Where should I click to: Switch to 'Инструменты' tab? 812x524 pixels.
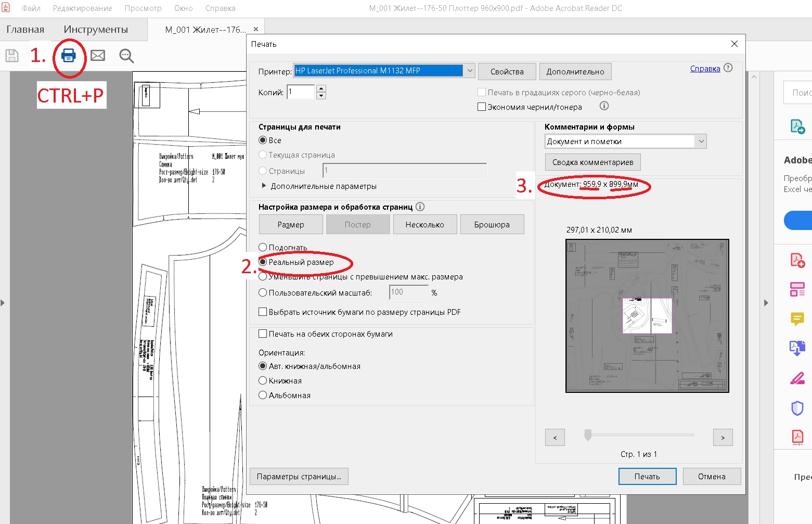(96, 30)
